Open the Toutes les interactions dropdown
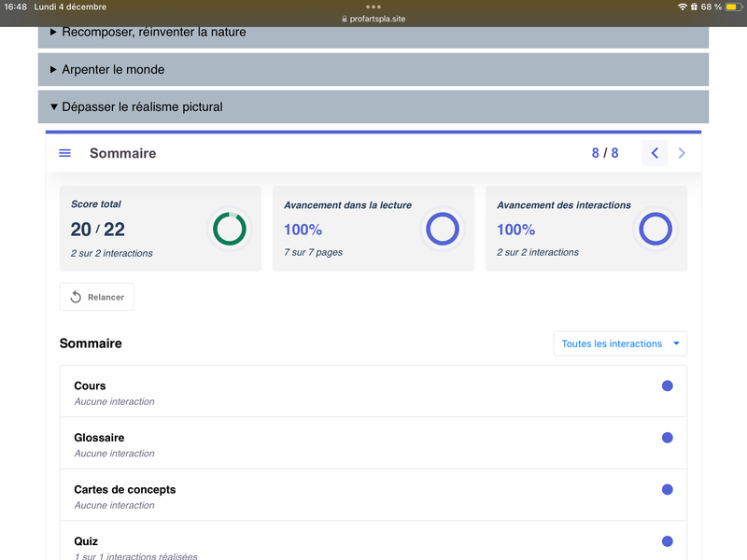747x560 pixels. pyautogui.click(x=620, y=343)
